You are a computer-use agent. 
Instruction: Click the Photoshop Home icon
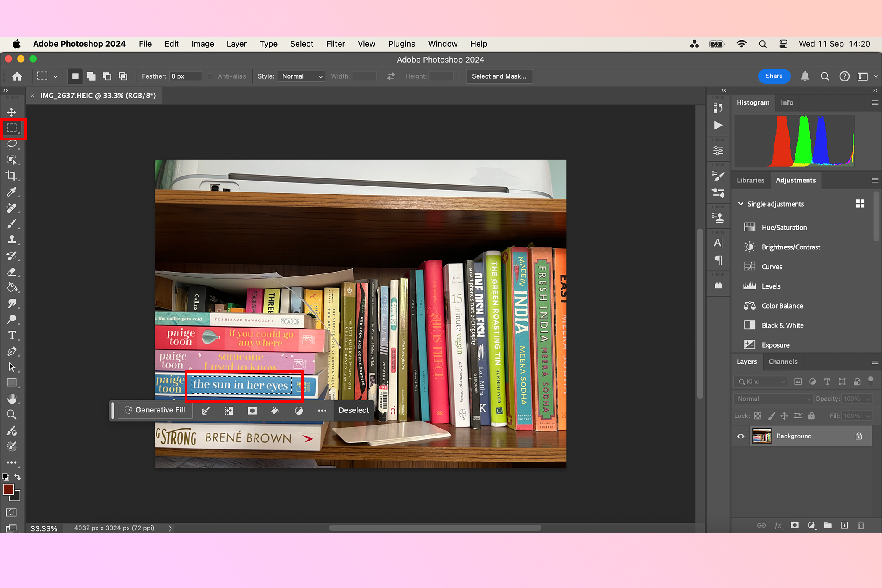point(17,76)
